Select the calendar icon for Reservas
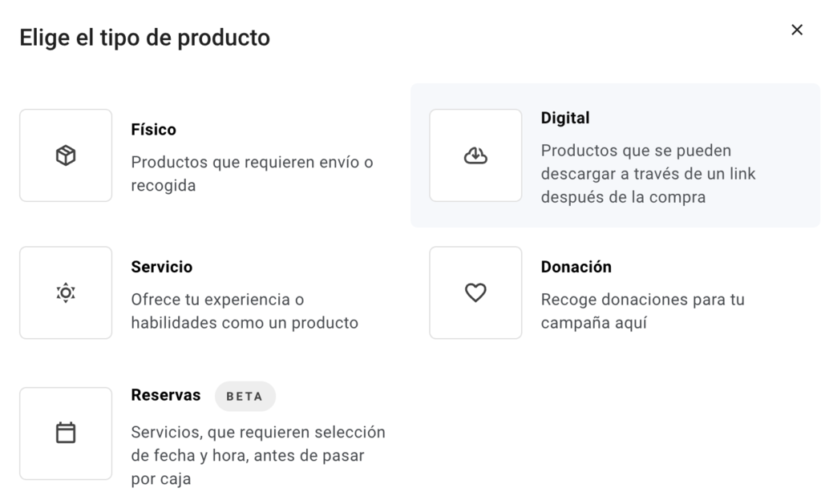Viewport: 821px width, 504px height. [65, 433]
